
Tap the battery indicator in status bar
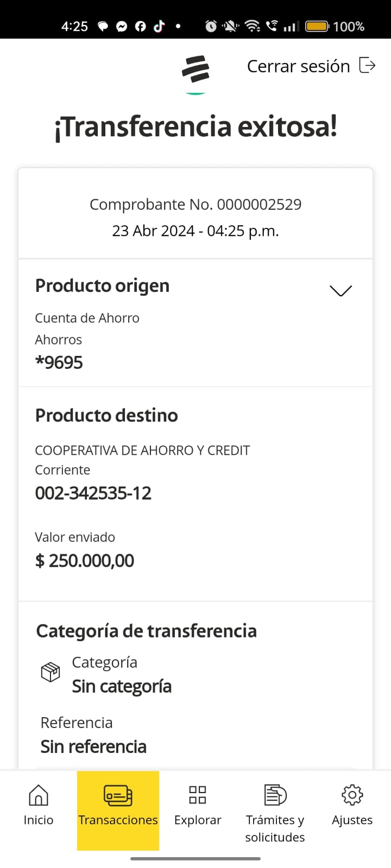click(317, 26)
